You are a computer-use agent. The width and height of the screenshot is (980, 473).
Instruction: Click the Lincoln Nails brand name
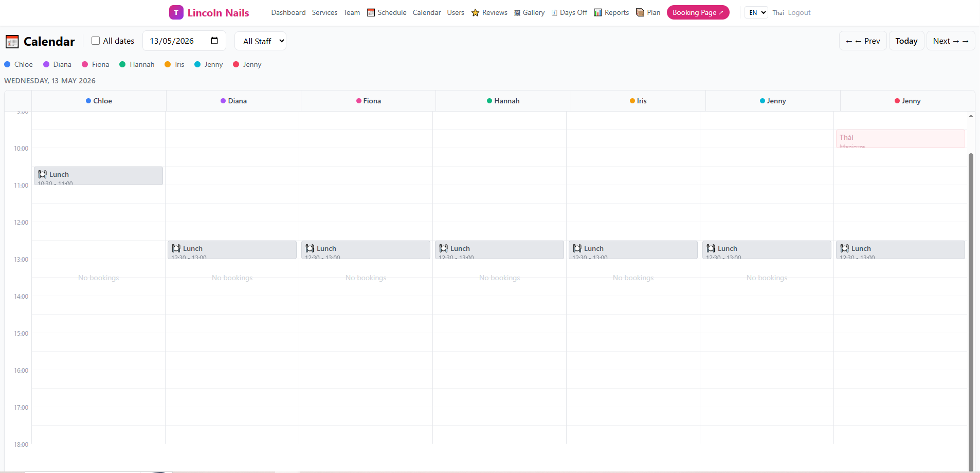pos(218,12)
